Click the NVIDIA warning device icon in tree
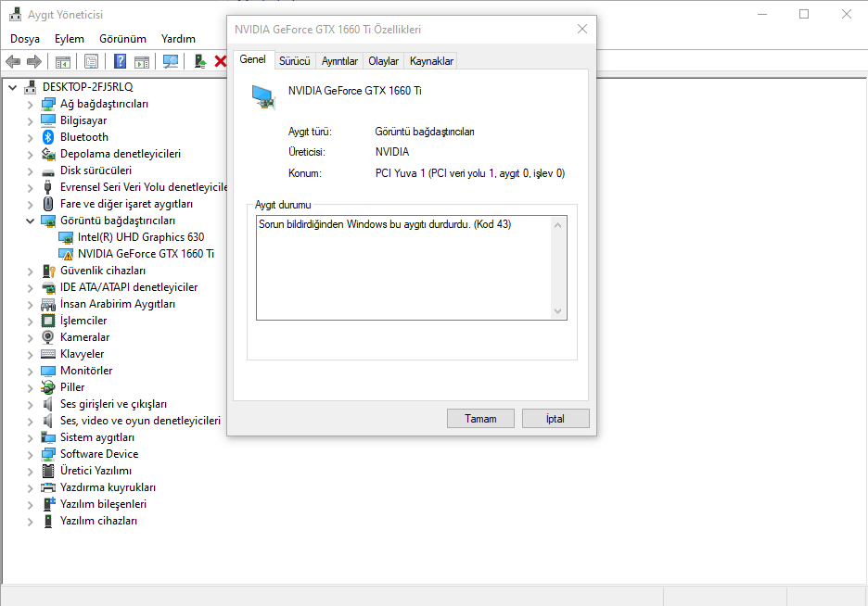 66,254
